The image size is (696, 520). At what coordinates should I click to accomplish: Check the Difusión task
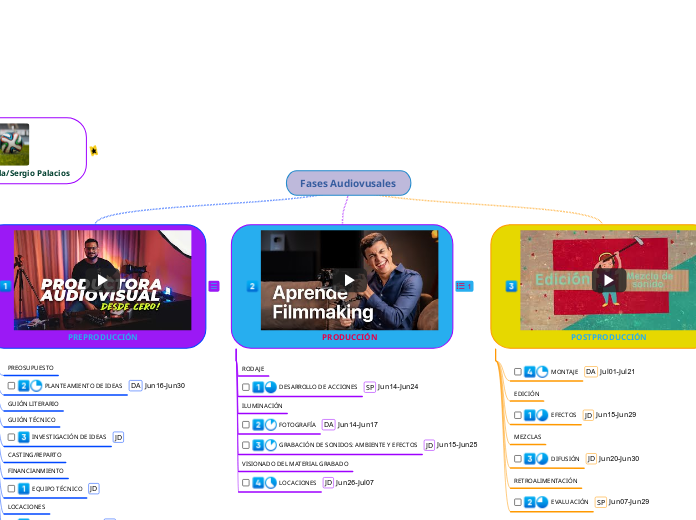(518, 458)
